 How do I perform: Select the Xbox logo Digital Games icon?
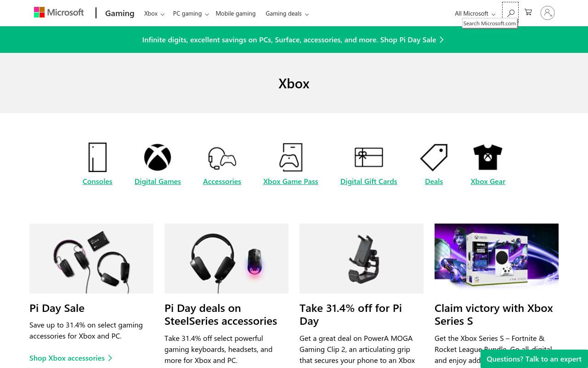pos(158,157)
